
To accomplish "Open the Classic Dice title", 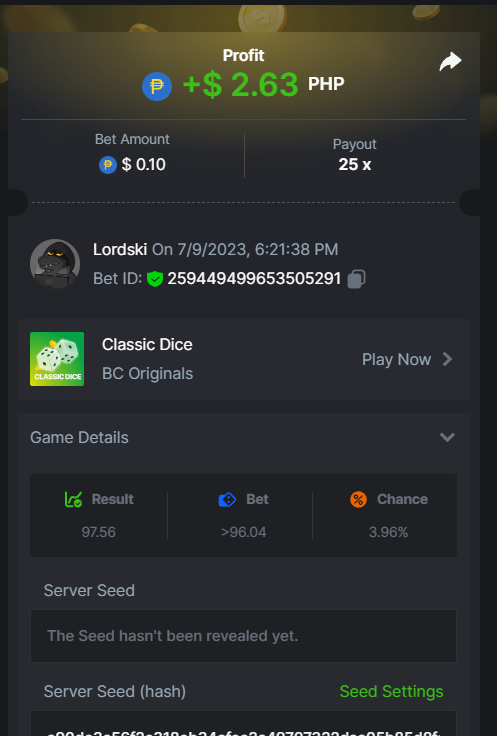I will pyautogui.click(x=147, y=345).
